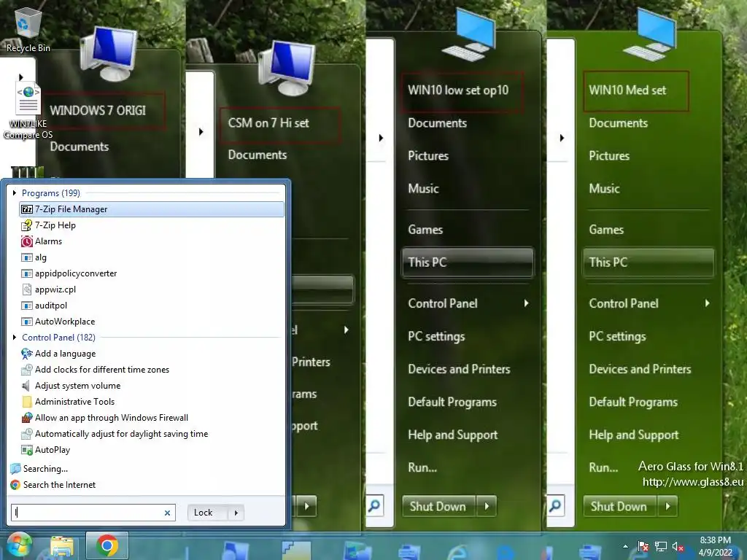747x560 pixels.
Task: Open PC settings in the WIN10 low set menu
Action: pos(436,336)
